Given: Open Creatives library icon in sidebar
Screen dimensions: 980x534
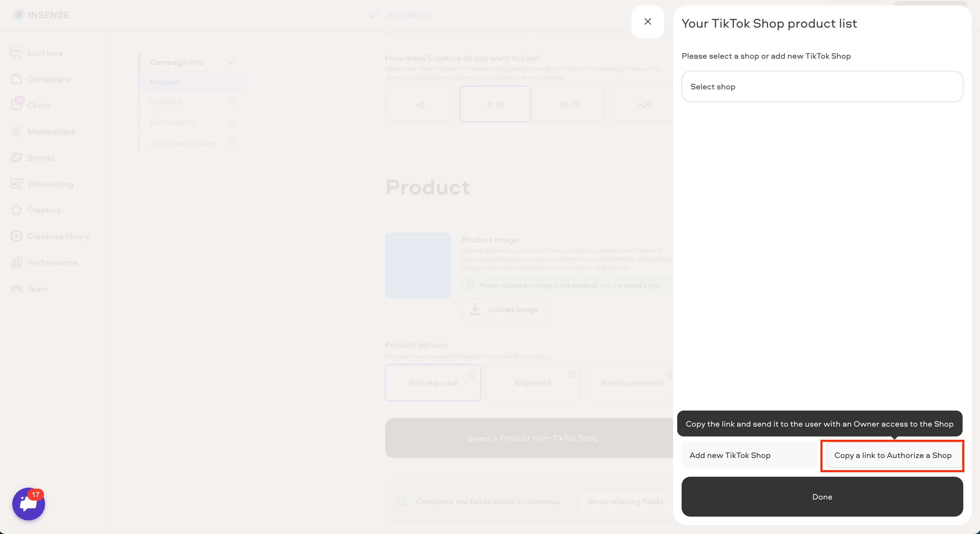Looking at the screenshot, I should tap(16, 236).
